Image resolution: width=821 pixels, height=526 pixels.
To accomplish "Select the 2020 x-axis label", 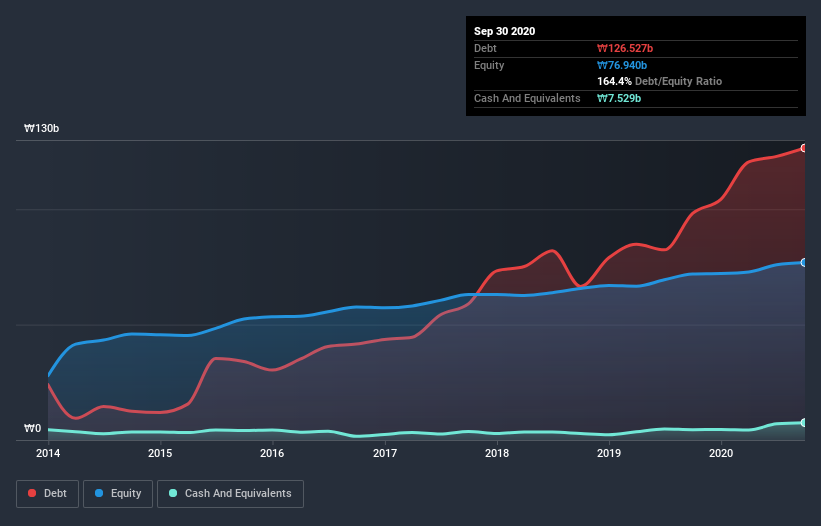I will 721,453.
